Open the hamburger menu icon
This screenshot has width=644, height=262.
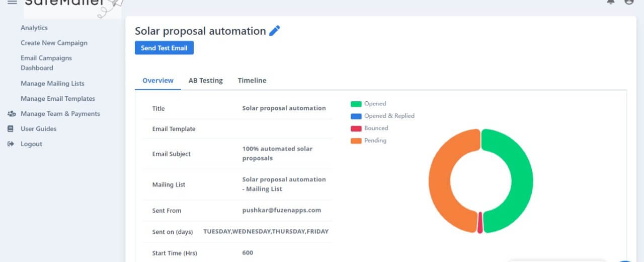pos(12,2)
